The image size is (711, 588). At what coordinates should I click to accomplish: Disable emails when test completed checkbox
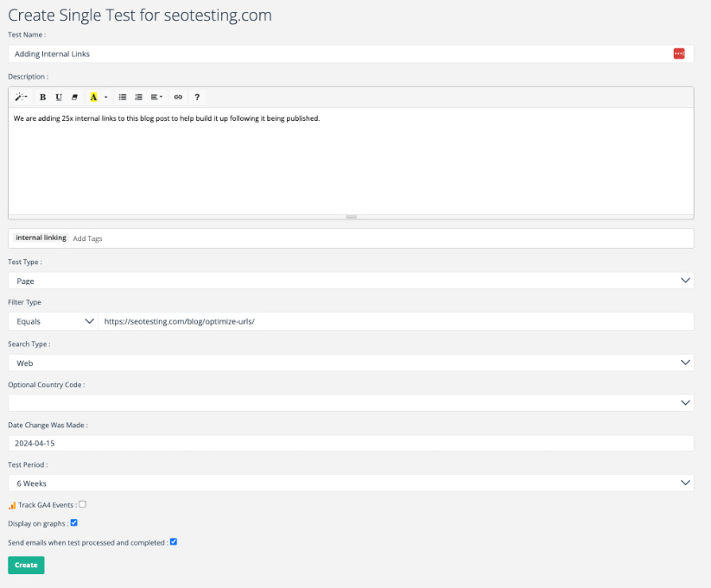pos(174,541)
